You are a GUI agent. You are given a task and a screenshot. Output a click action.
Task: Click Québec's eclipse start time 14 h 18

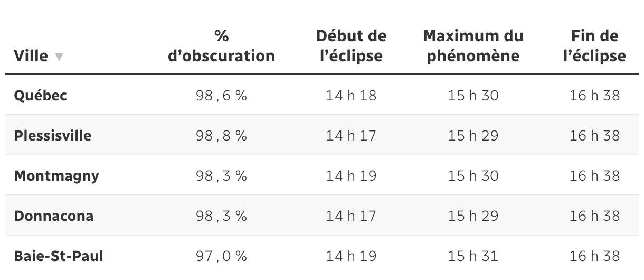coord(351,96)
